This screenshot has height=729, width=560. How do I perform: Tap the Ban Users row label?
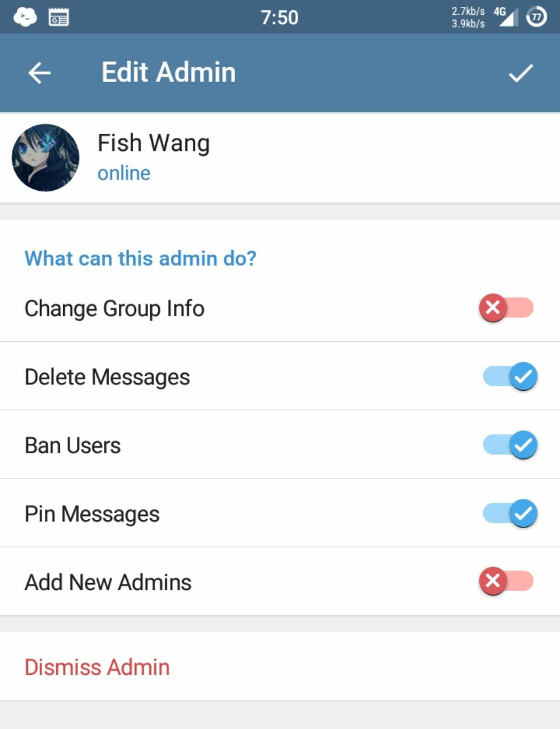click(72, 445)
